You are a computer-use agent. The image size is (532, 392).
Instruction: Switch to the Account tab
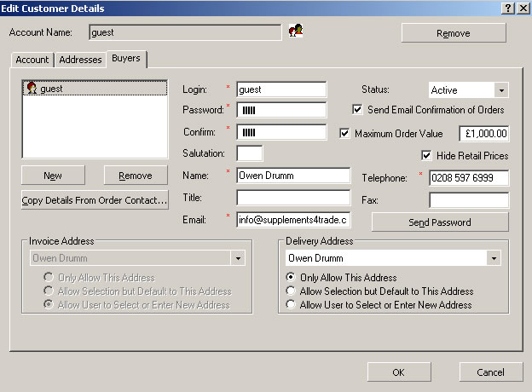click(x=32, y=60)
